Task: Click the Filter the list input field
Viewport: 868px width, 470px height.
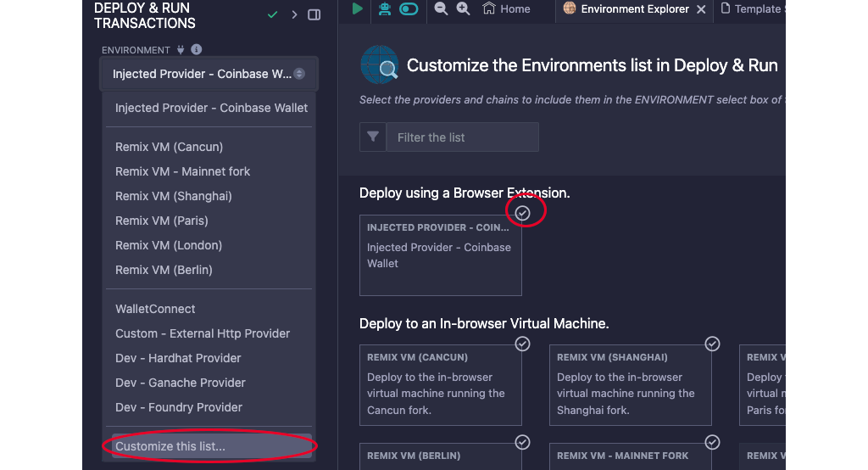Action: pyautogui.click(x=462, y=137)
